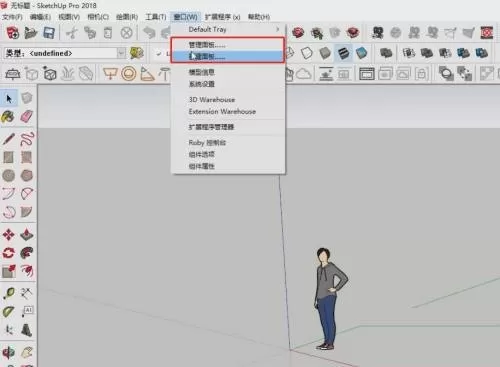Open the 帮助(H) menu

[x=259, y=17]
